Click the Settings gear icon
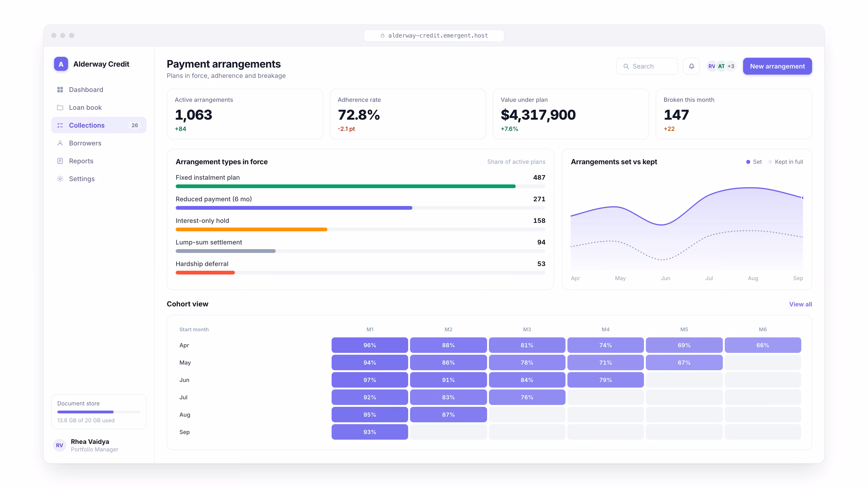This screenshot has width=868, height=488. 60,179
